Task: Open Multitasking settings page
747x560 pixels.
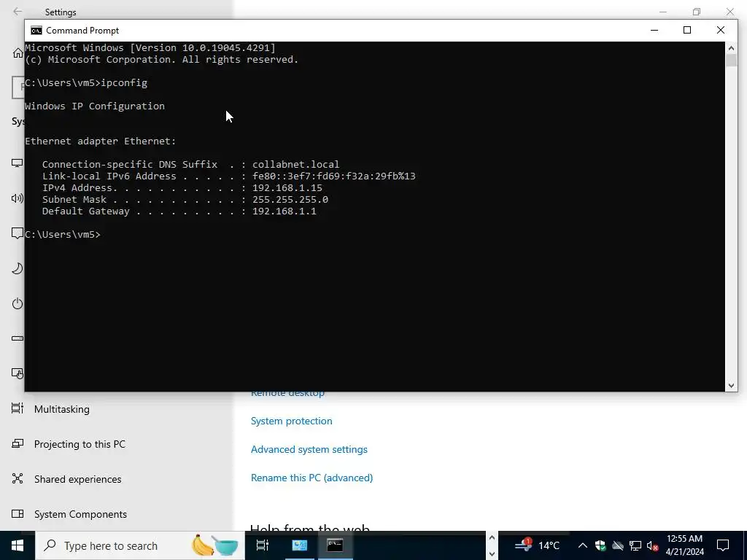Action: pos(62,409)
